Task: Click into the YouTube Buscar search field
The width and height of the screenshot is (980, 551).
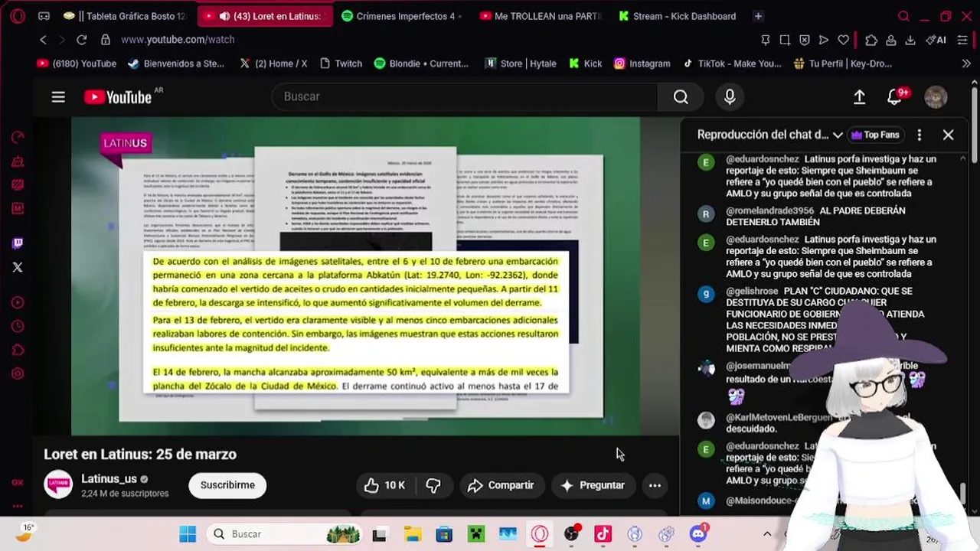Action: pos(465,96)
